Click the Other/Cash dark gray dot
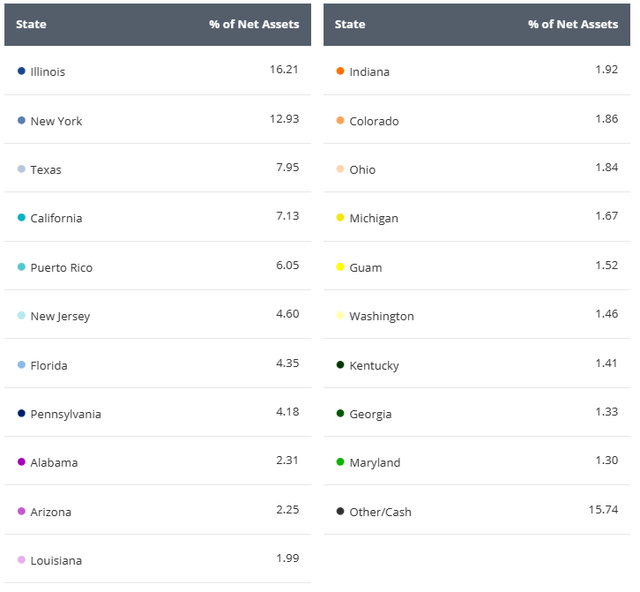This screenshot has width=640, height=592. (340, 511)
